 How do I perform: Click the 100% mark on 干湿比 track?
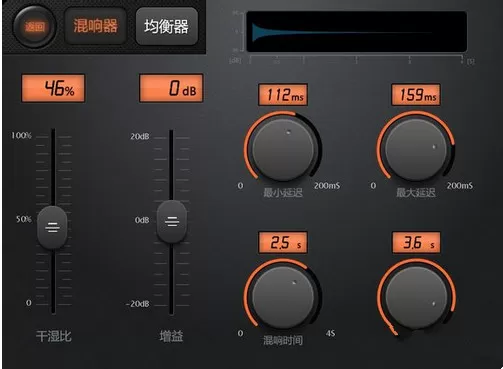21,136
